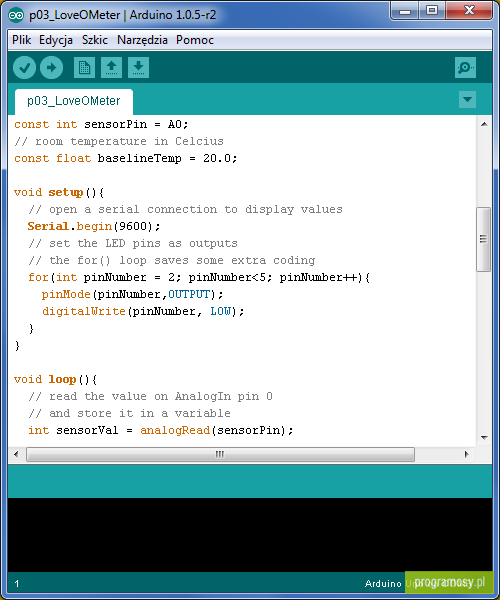Click the 'void loop(){' line

[56, 379]
